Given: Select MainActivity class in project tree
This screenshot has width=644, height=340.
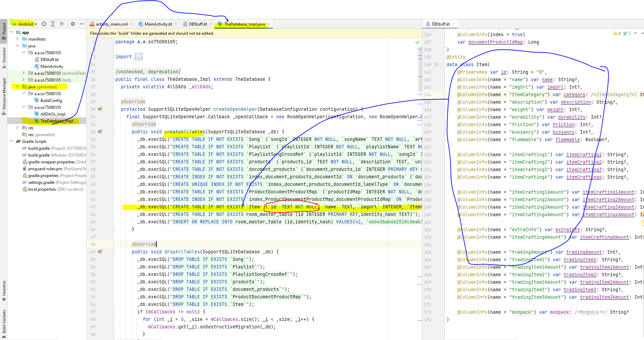Looking at the screenshot, I should pos(49,66).
